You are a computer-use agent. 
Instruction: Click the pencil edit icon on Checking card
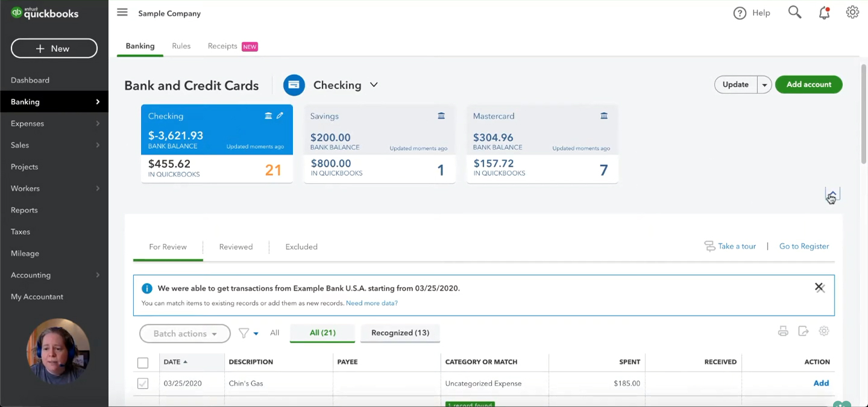[280, 116]
